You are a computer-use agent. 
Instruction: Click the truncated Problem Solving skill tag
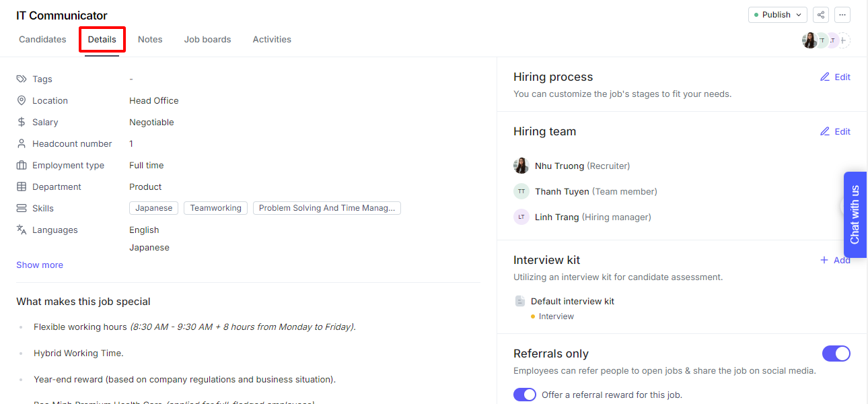point(326,208)
